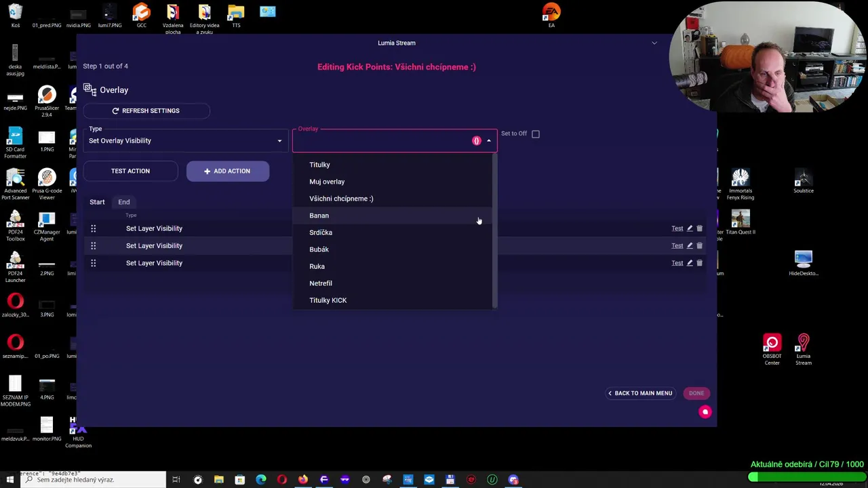The image size is (868, 488).
Task: Open the Type dropdown Set Overlay Visibility
Action: [186, 140]
